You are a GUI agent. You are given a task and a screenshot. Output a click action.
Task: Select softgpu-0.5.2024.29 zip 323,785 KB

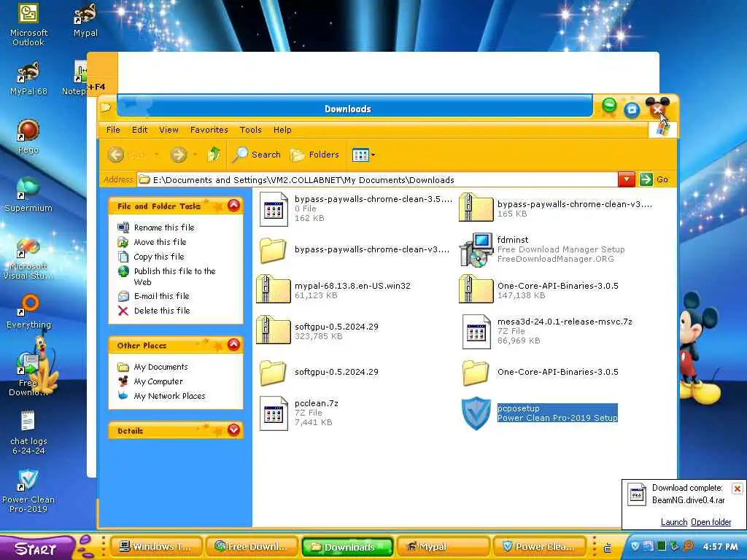click(x=317, y=331)
